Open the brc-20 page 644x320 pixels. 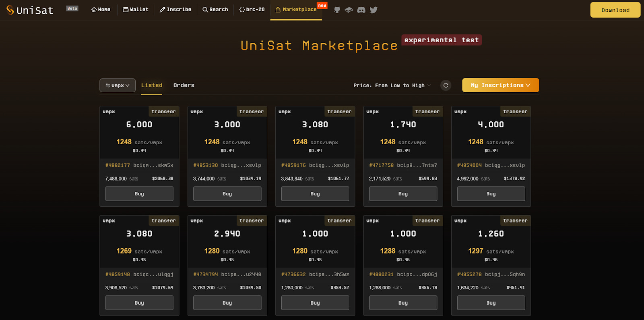click(252, 10)
